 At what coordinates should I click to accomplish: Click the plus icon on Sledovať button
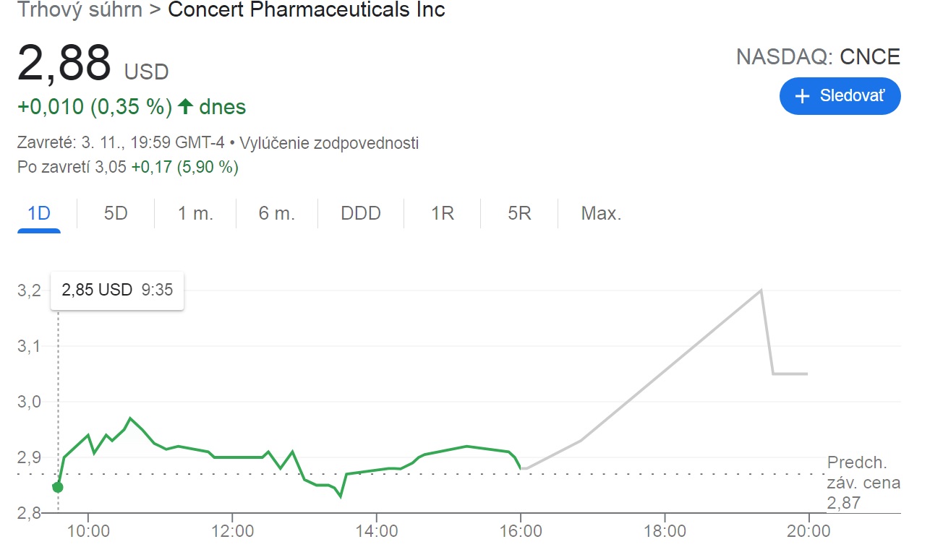point(801,97)
